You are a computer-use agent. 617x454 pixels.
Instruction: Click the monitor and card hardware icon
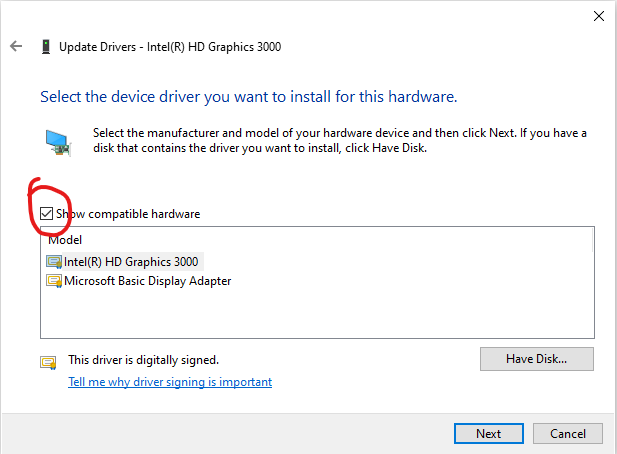point(58,143)
